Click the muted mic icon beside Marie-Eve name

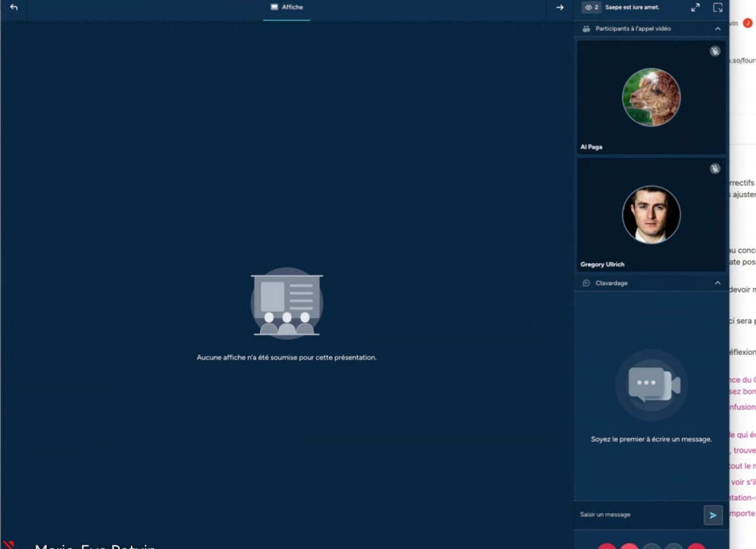click(9, 545)
